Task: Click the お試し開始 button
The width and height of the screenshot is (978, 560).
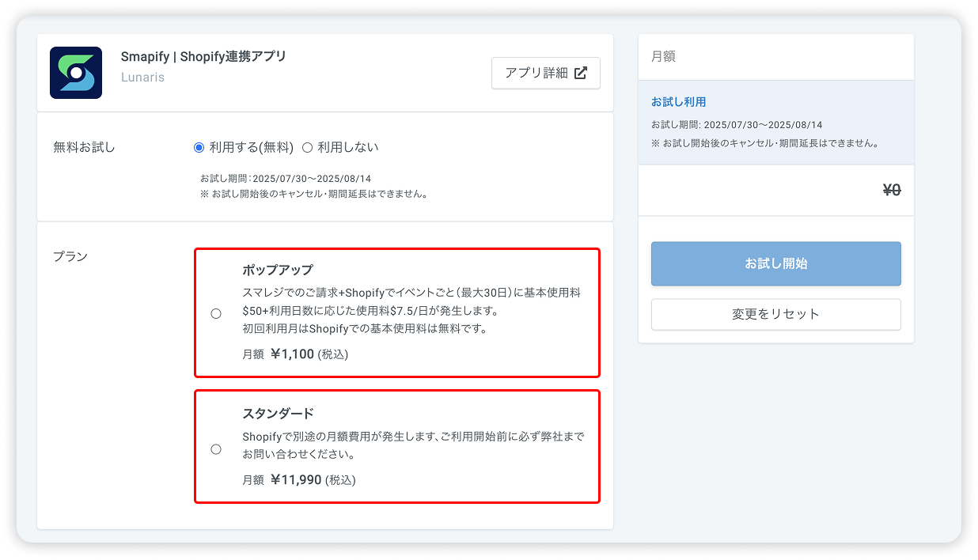Action: click(x=776, y=263)
